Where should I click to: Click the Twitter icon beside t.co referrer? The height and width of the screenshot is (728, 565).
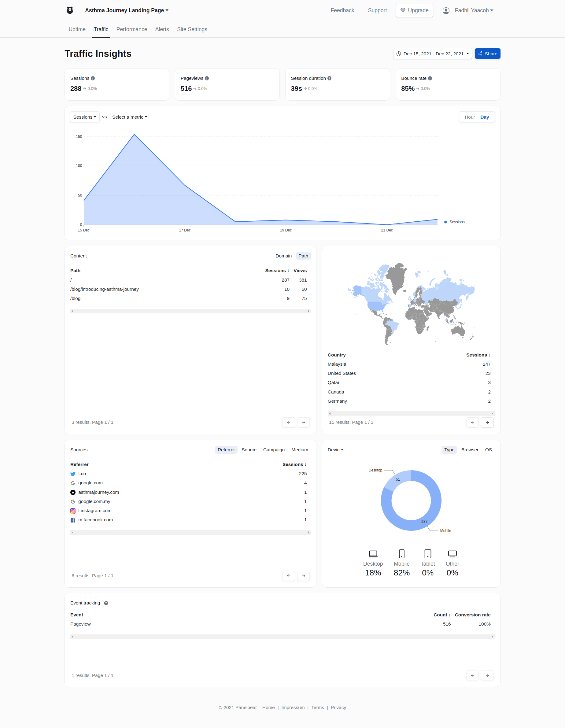click(x=73, y=474)
